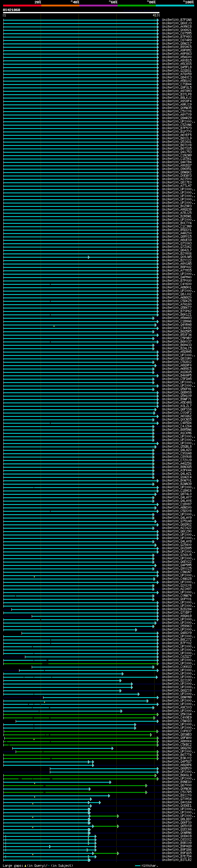This screenshot has width=197, height=868.
Task: Select label UniRef100_B8M5N6
Action: 177,430
